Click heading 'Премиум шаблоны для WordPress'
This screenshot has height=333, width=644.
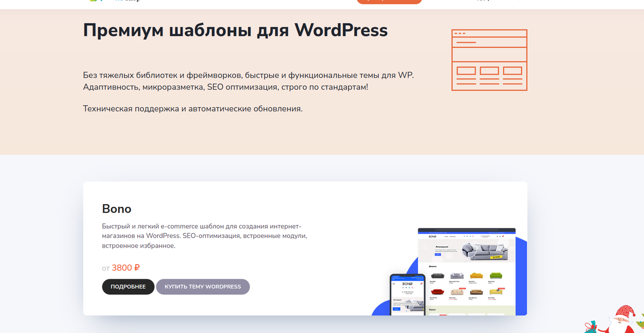coord(235,30)
